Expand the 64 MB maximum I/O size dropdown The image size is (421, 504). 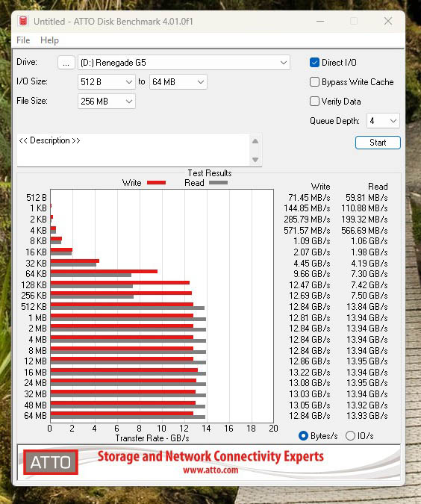(178, 82)
